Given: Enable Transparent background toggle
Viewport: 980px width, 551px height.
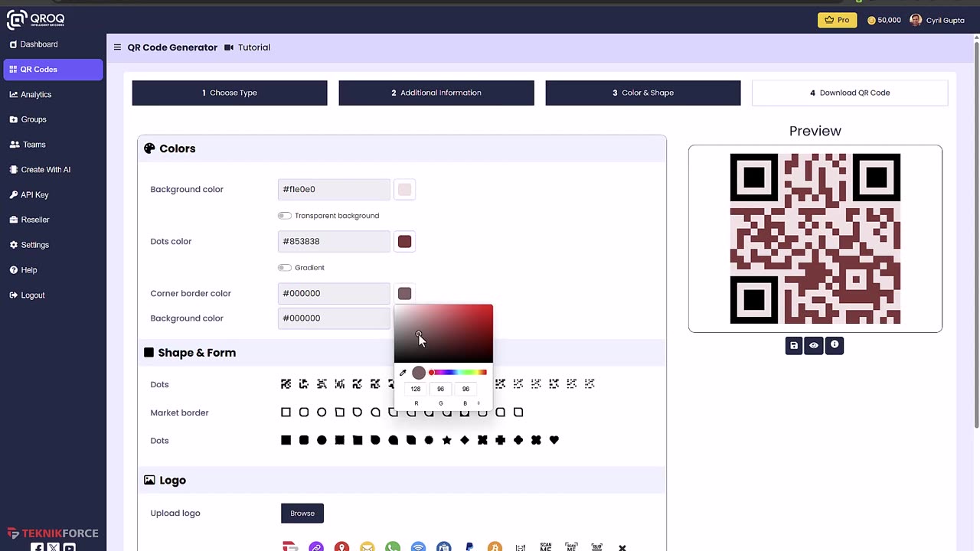Looking at the screenshot, I should point(285,216).
